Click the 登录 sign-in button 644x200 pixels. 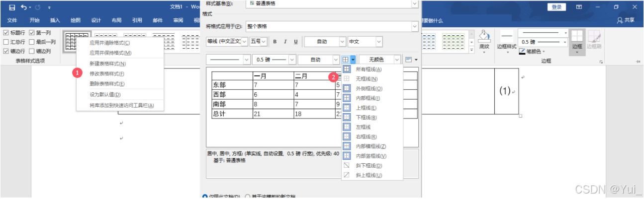pos(556,7)
